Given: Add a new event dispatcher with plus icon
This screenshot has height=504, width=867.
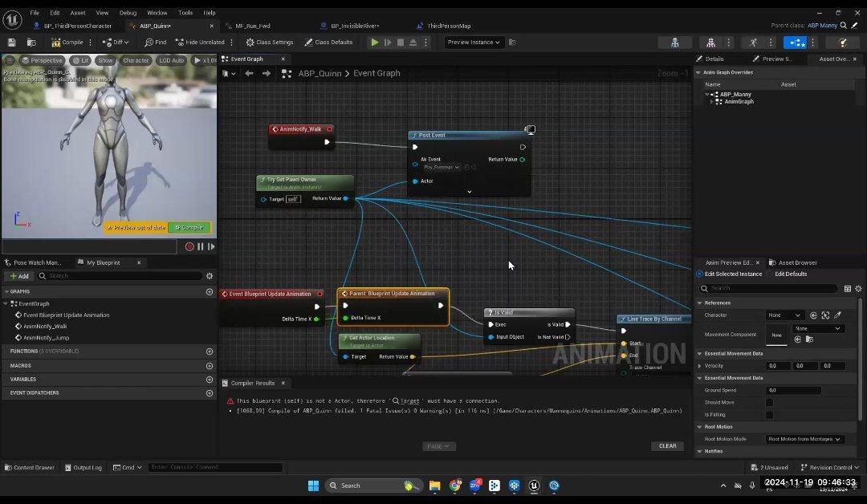Looking at the screenshot, I should pyautogui.click(x=210, y=393).
